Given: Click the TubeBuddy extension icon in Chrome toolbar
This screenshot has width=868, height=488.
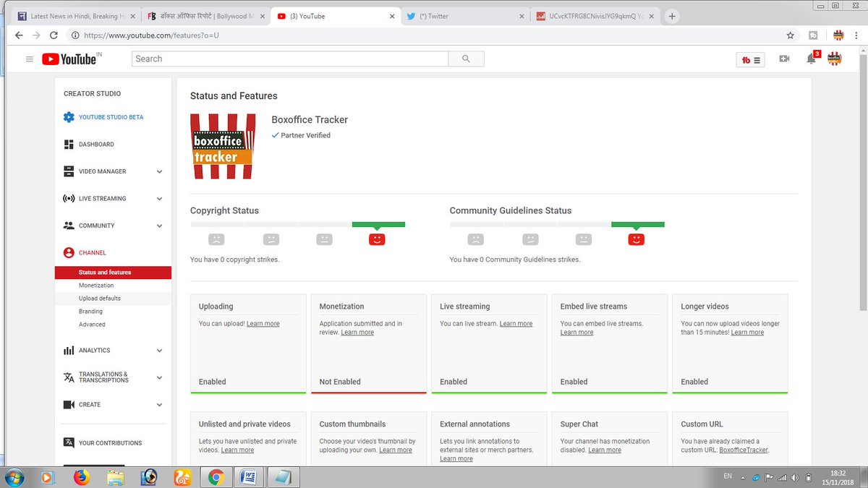Looking at the screenshot, I should (813, 35).
